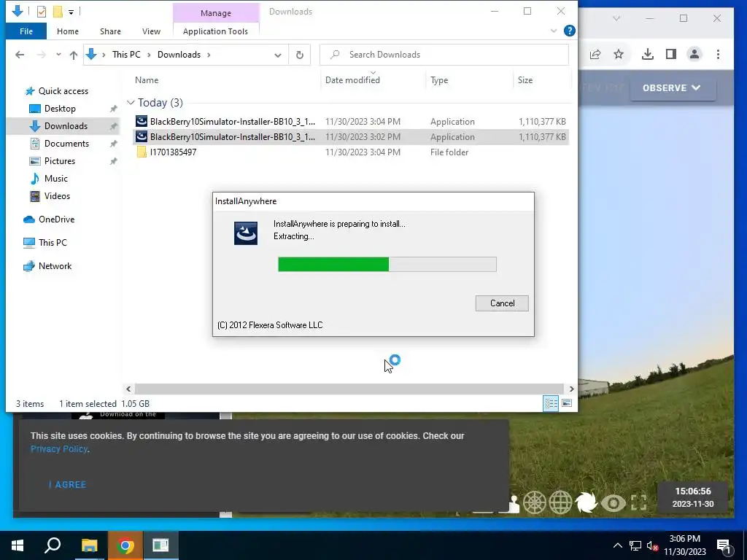Viewport: 747px width, 560px height.
Task: Click the Properties quick access toolbar icon
Action: pos(42,12)
